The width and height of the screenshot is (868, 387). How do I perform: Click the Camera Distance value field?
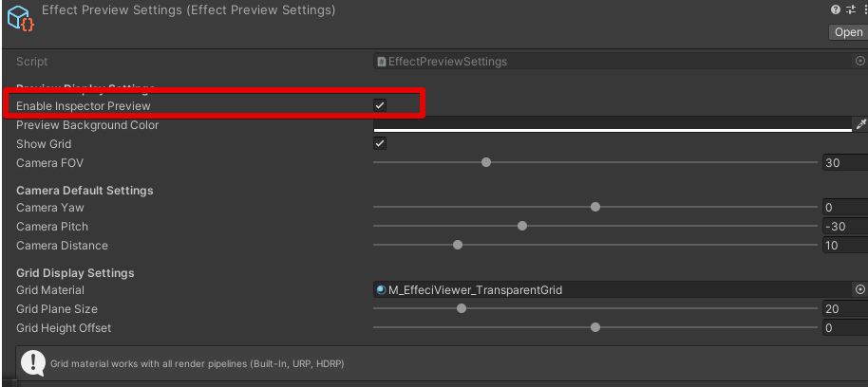point(843,246)
